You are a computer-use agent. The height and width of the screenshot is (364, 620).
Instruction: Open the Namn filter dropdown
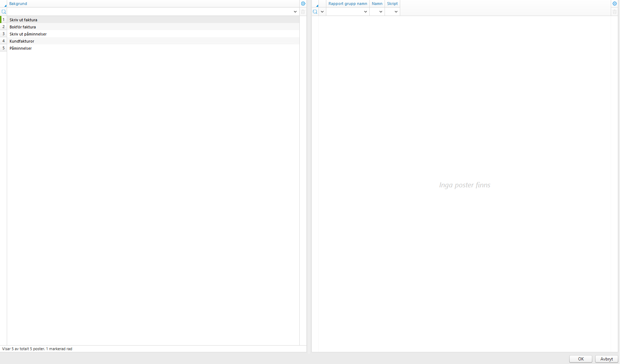click(380, 12)
